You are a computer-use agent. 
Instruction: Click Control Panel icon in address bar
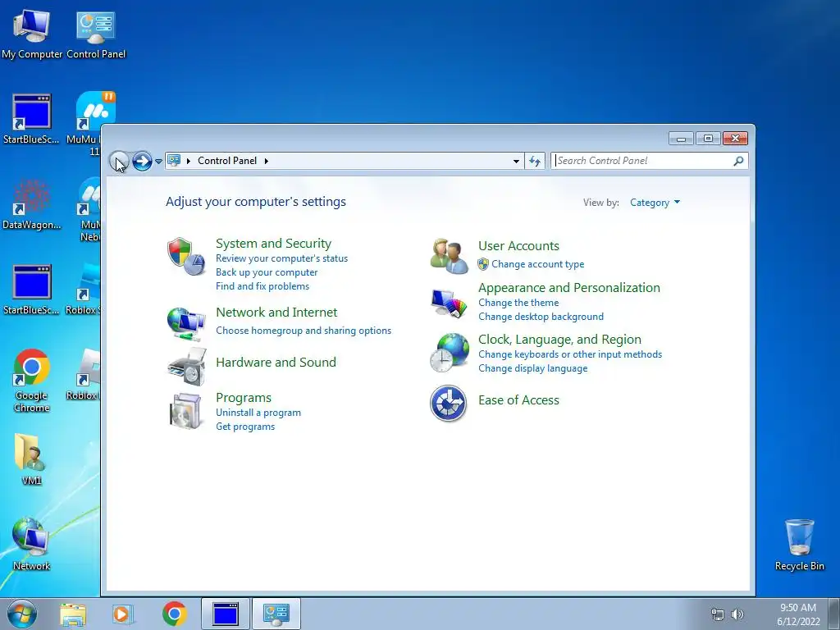(174, 160)
